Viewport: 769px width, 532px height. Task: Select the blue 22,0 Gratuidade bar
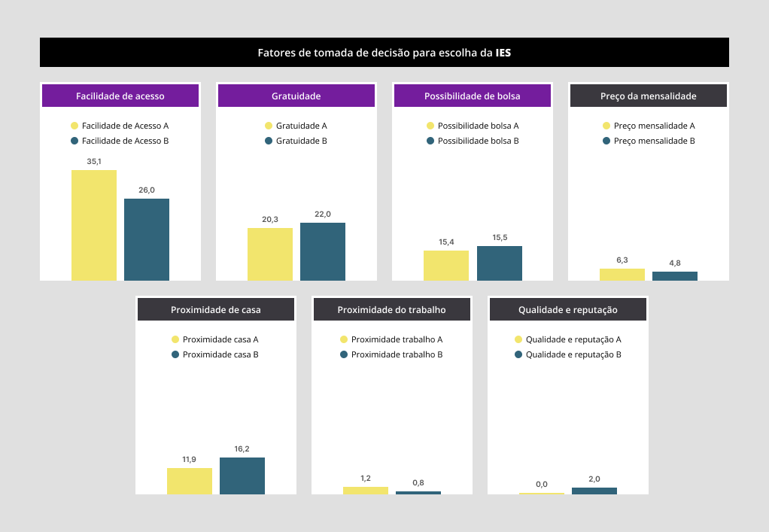tap(323, 251)
